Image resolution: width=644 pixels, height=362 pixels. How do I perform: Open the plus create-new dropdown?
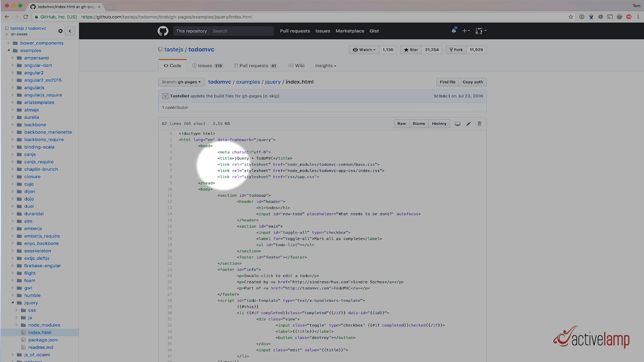pyautogui.click(x=466, y=31)
